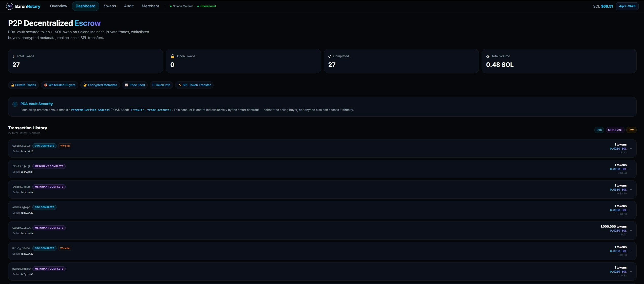Open transaction E9SbR9..1jVzjR row
644x284 pixels.
(322, 169)
